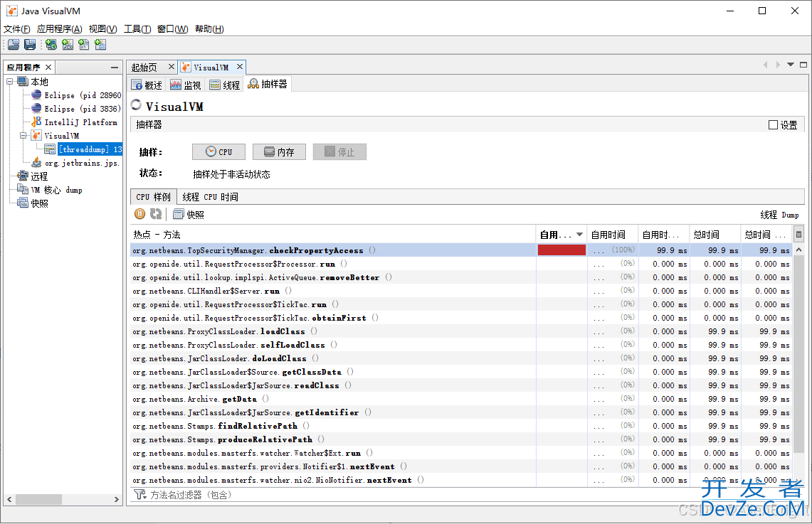The width and height of the screenshot is (812, 524).
Task: Select the checkPropertyAccess method row
Action: click(x=462, y=250)
